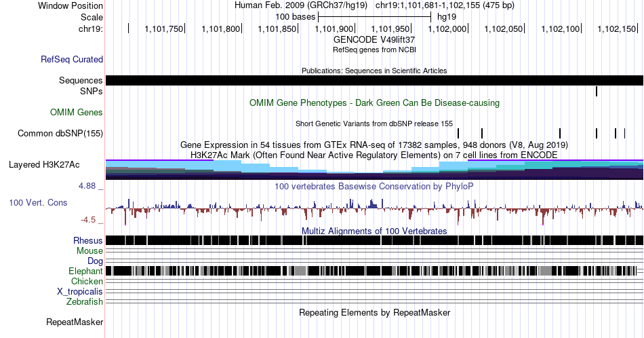Click the RepeatMasker track label
Screen dimensions: 644x338
pos(75,322)
